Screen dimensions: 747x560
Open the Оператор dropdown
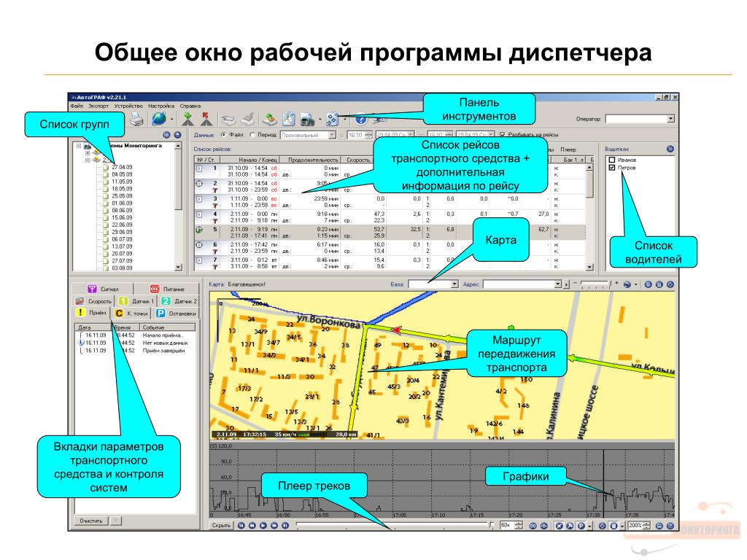tap(671, 119)
